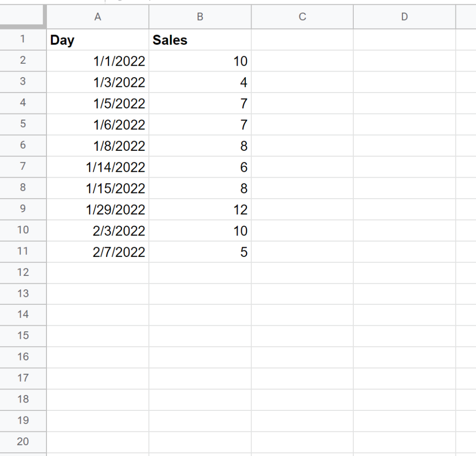The height and width of the screenshot is (456, 476).
Task: Select cell containing 1/1/2022
Action: pyautogui.click(x=98, y=61)
